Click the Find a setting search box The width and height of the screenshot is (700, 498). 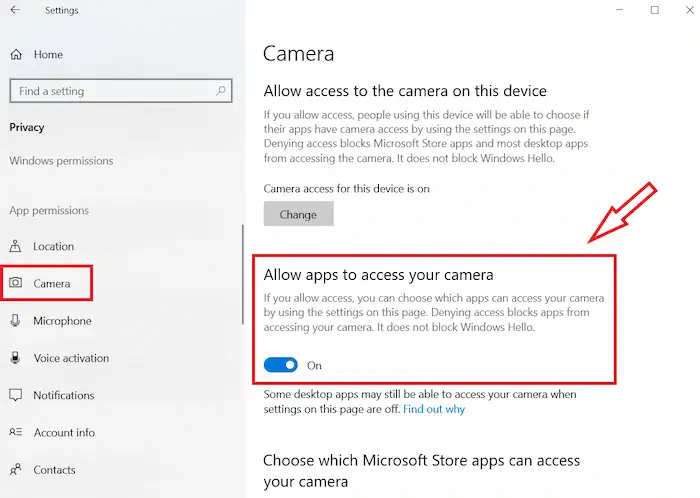click(x=110, y=91)
